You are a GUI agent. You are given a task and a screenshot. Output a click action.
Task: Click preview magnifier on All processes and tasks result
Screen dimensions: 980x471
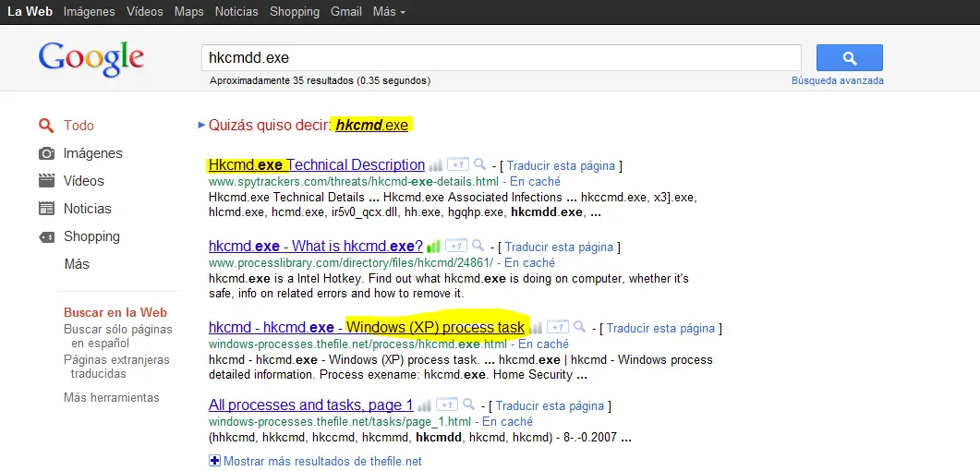pos(468,405)
